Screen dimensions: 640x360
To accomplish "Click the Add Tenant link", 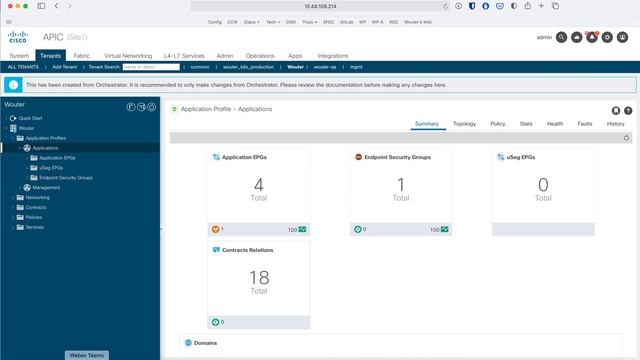I will point(64,67).
